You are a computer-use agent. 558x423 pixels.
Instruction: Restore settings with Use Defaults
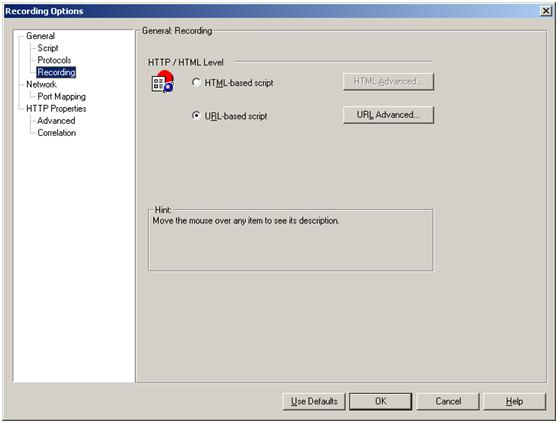[x=314, y=401]
